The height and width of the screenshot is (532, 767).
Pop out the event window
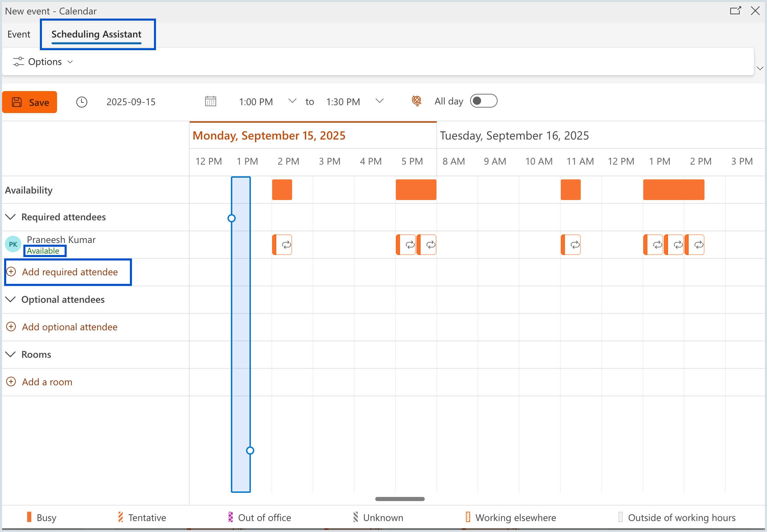(735, 11)
